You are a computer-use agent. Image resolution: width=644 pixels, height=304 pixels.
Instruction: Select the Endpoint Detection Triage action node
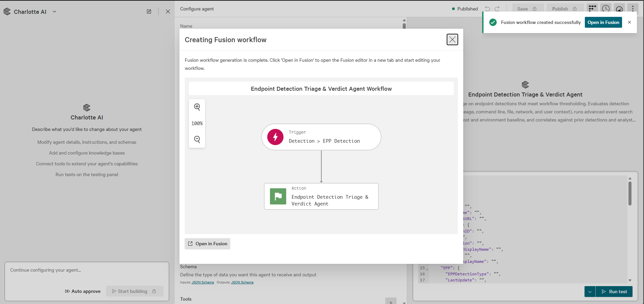321,196
